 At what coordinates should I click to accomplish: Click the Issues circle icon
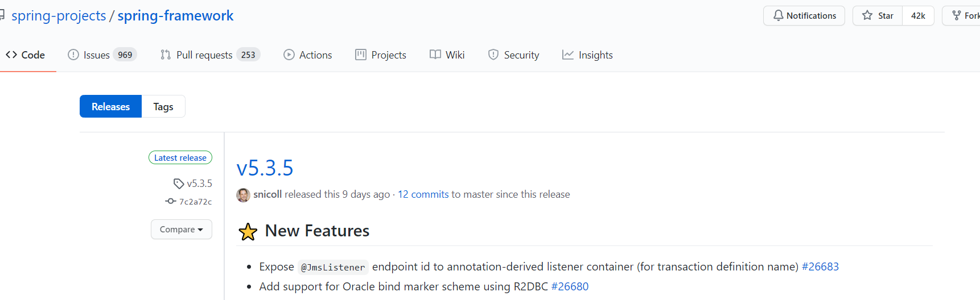pyautogui.click(x=73, y=55)
